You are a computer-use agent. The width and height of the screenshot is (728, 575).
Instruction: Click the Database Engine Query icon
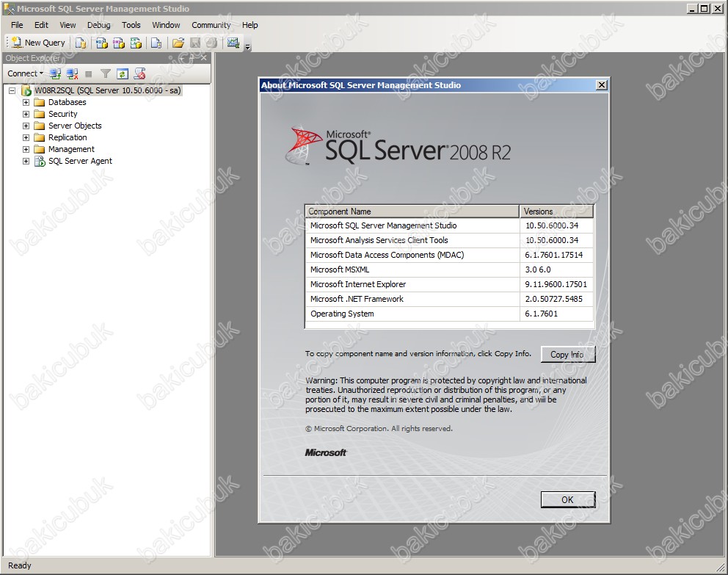81,43
